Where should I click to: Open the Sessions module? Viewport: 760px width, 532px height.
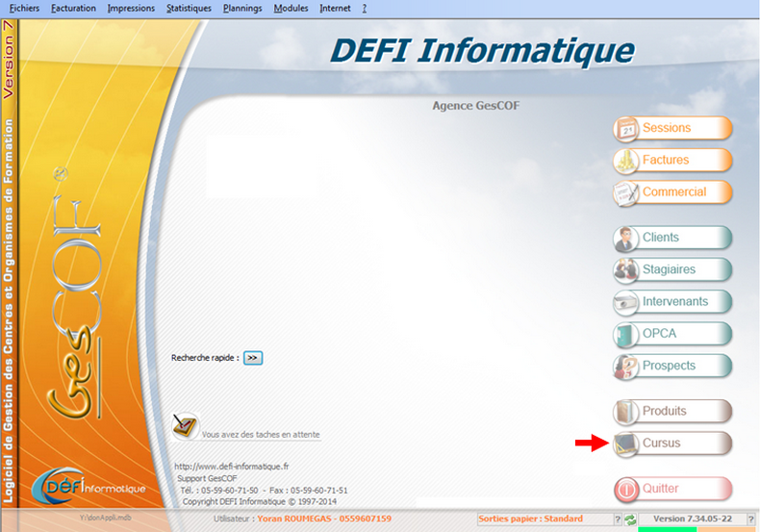pyautogui.click(x=672, y=128)
